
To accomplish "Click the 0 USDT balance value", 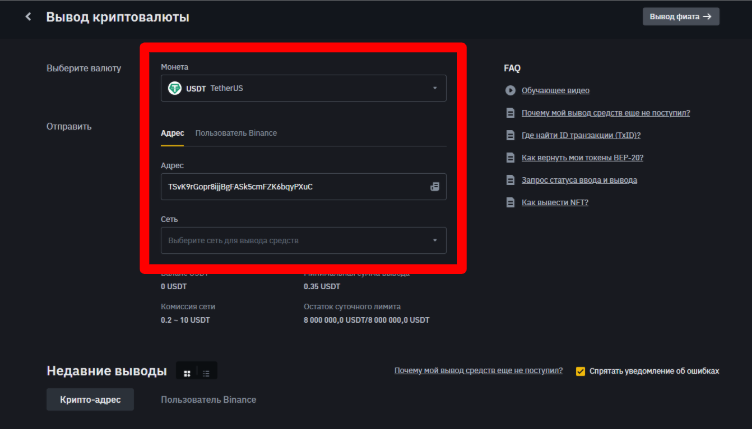I will click(174, 287).
